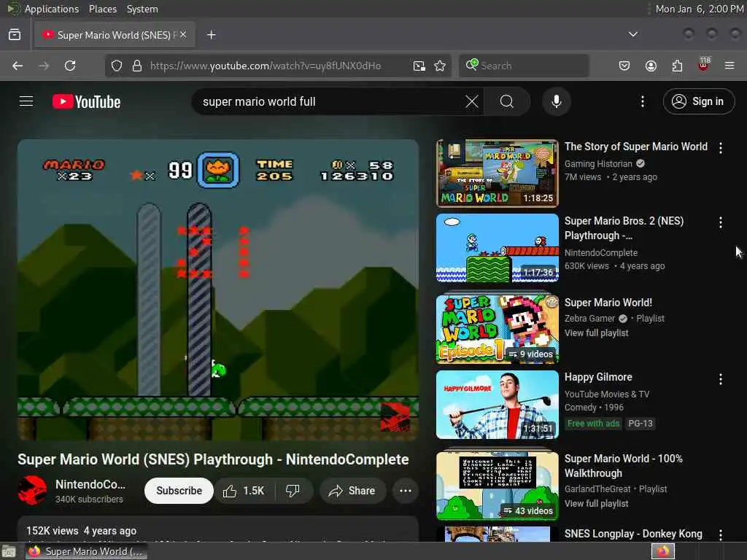Subscribe to NintendoComplete channel
This screenshot has height=560, width=747.
(179, 491)
